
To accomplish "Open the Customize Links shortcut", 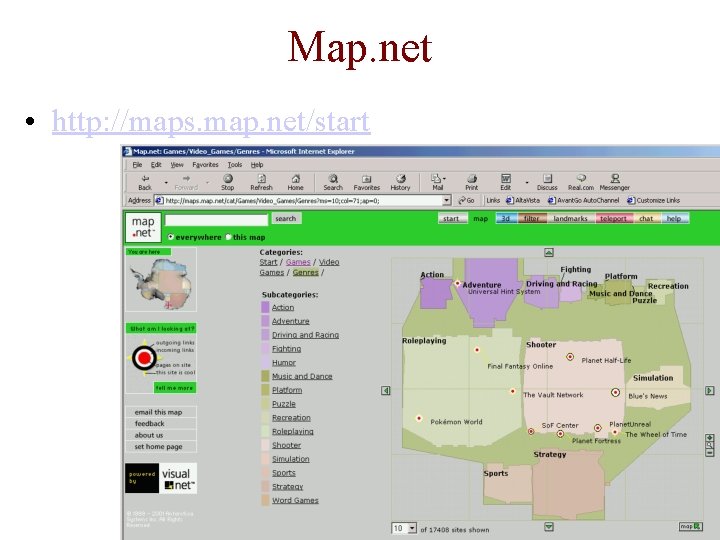I will pos(654,201).
